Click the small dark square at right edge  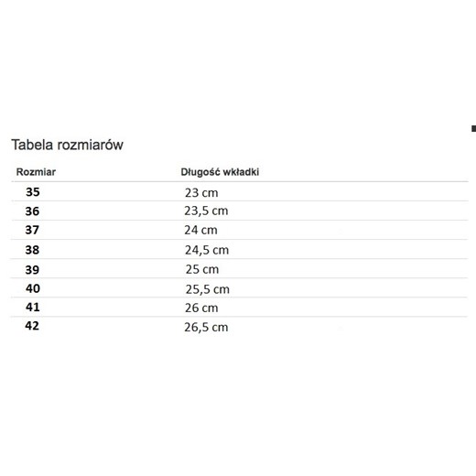click(x=473, y=129)
